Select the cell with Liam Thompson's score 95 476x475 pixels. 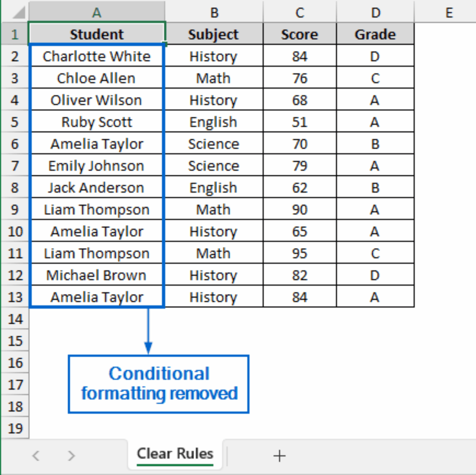300,253
